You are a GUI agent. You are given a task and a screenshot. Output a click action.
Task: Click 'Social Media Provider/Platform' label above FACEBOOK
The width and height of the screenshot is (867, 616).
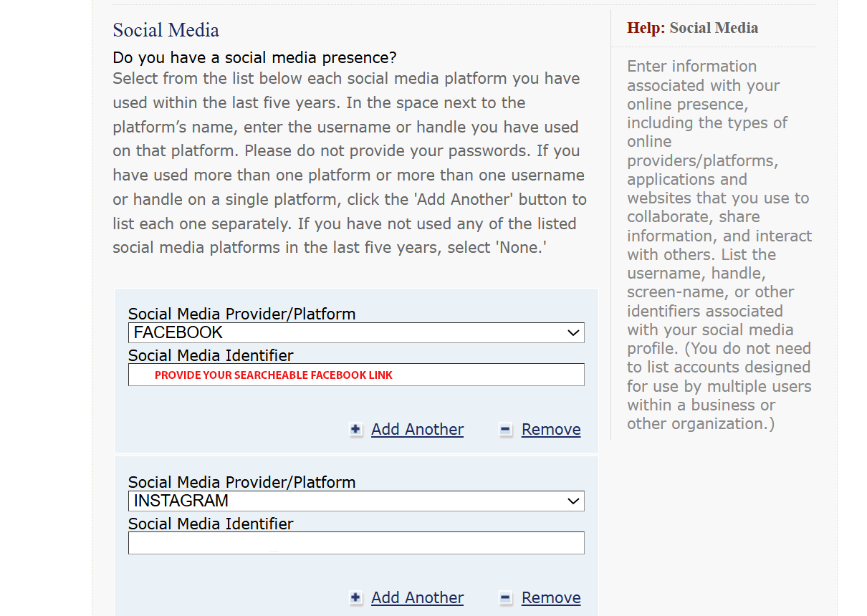[x=241, y=314]
